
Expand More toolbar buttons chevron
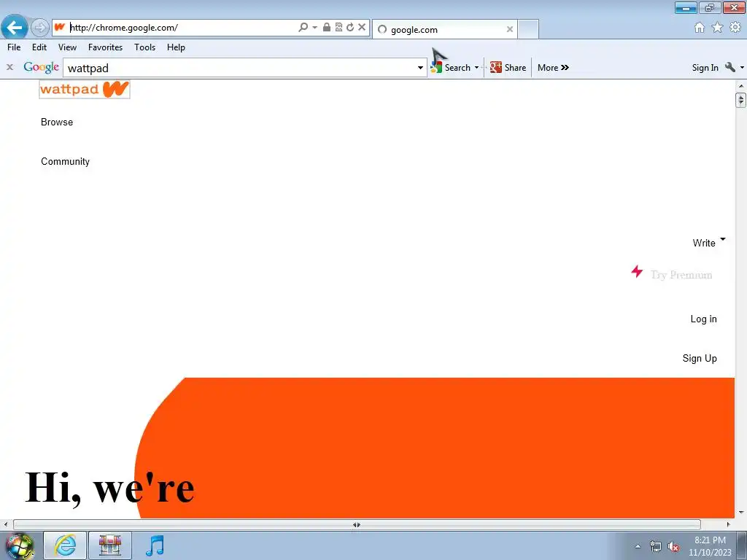[553, 68]
